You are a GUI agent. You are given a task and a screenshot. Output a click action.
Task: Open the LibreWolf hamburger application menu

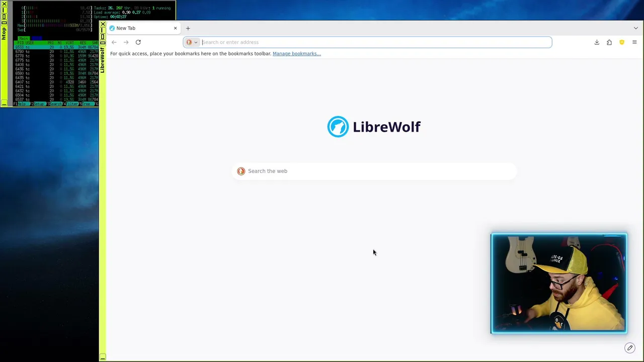634,42
